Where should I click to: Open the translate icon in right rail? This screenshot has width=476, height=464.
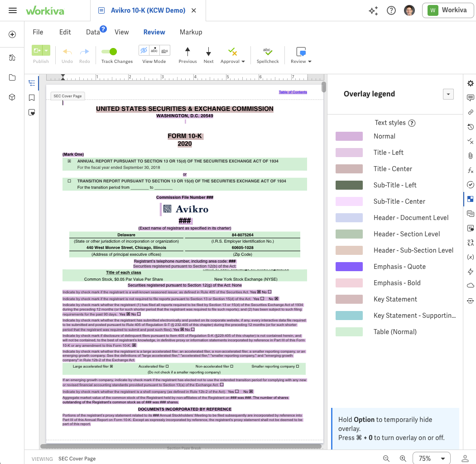[470, 243]
